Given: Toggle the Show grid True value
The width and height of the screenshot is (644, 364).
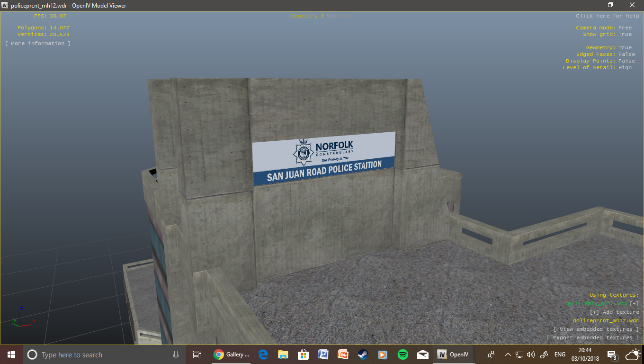Looking at the screenshot, I should 625,35.
